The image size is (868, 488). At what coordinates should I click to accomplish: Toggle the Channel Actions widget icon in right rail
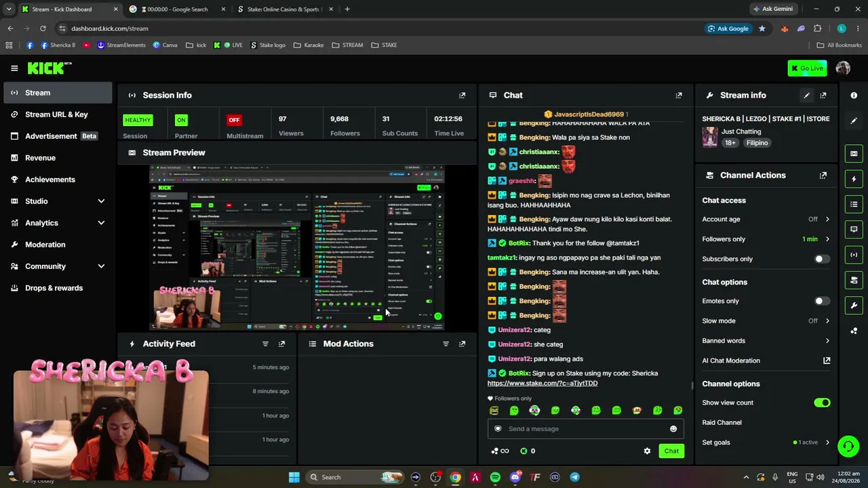(x=854, y=280)
